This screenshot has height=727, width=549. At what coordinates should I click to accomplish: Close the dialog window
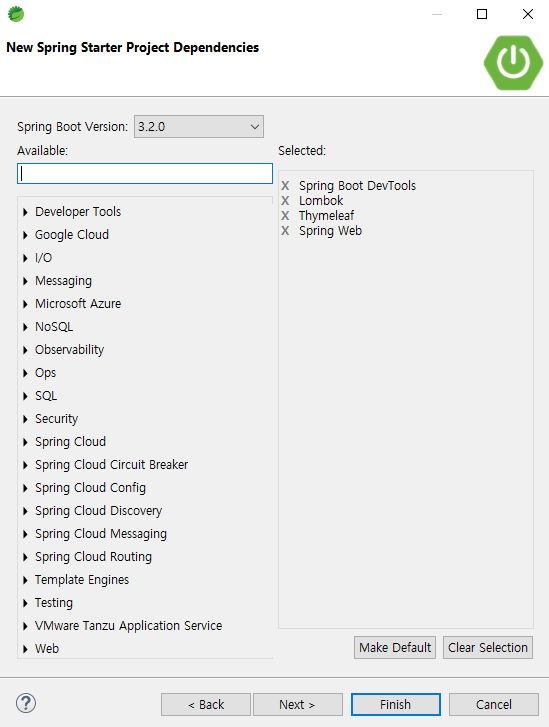[x=528, y=14]
